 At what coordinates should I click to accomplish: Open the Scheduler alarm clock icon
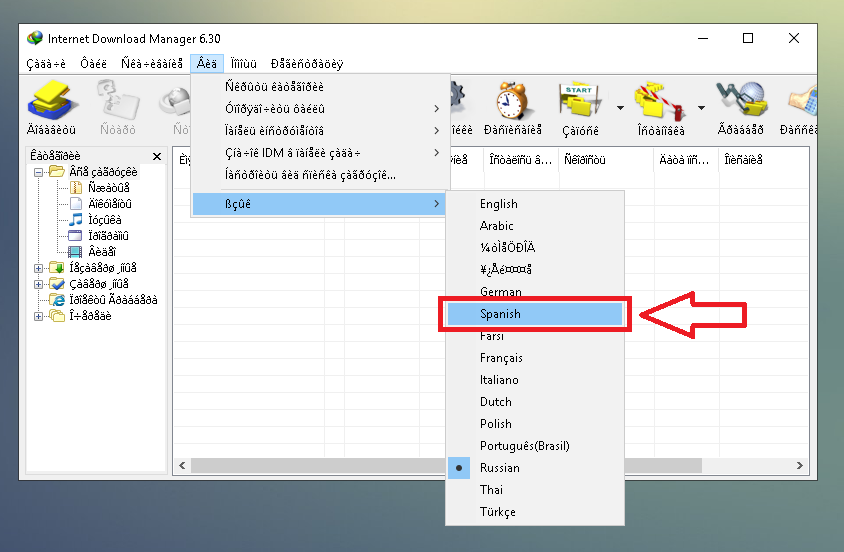[513, 102]
